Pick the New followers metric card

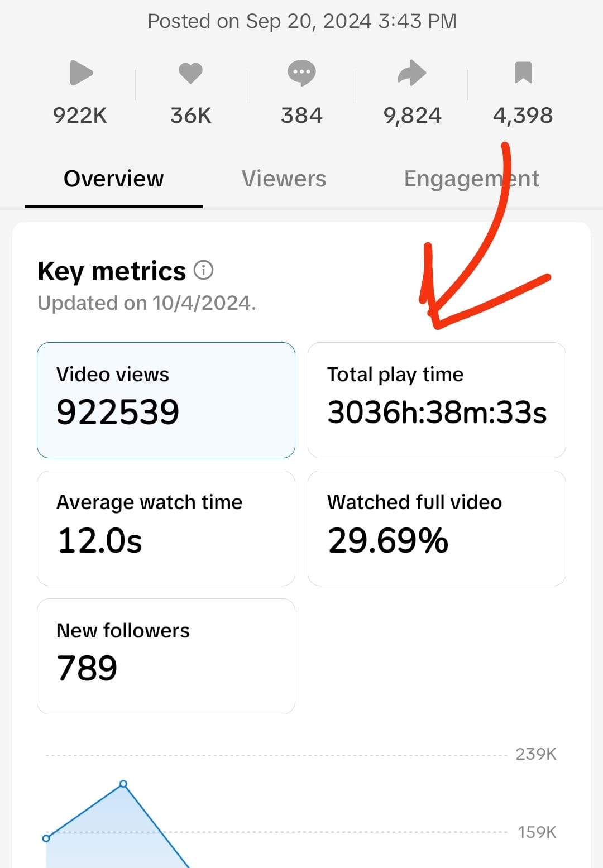tap(166, 656)
